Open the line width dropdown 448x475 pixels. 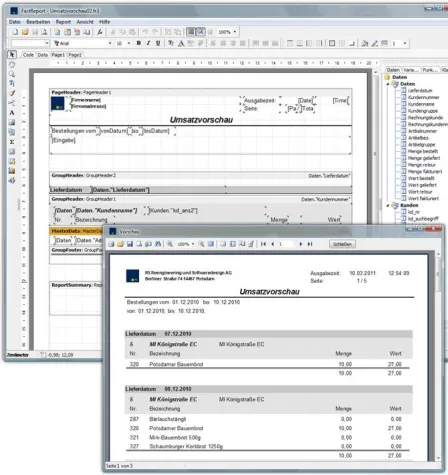[x=405, y=43]
